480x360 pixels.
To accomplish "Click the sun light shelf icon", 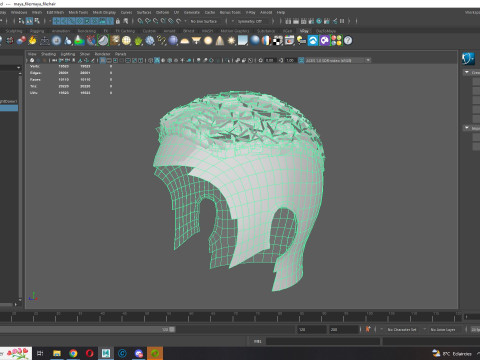I will [231, 41].
